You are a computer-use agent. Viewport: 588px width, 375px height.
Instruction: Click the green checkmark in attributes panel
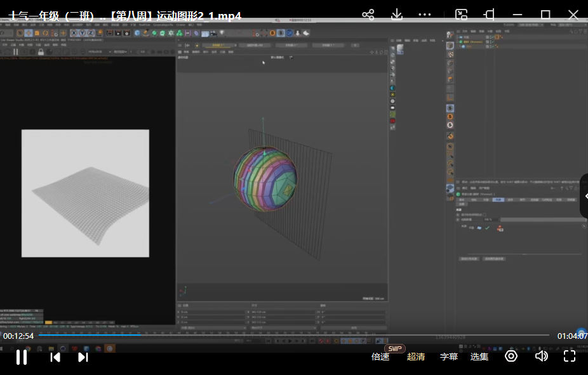[x=487, y=228]
